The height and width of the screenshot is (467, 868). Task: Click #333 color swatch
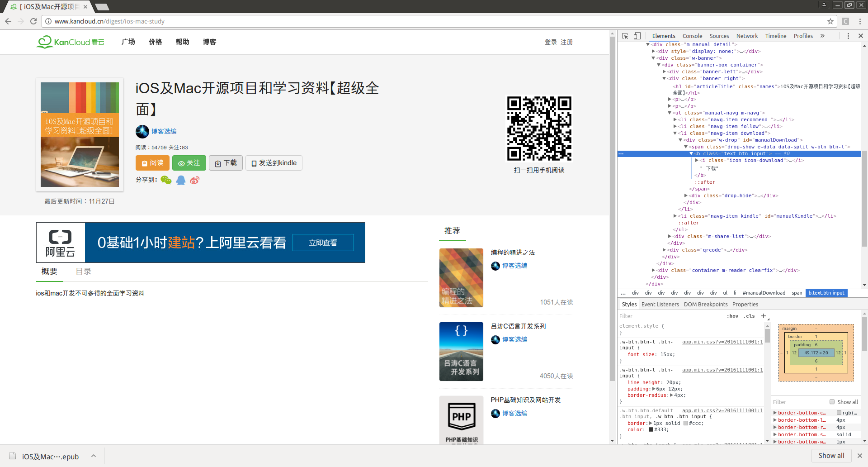tap(651, 429)
